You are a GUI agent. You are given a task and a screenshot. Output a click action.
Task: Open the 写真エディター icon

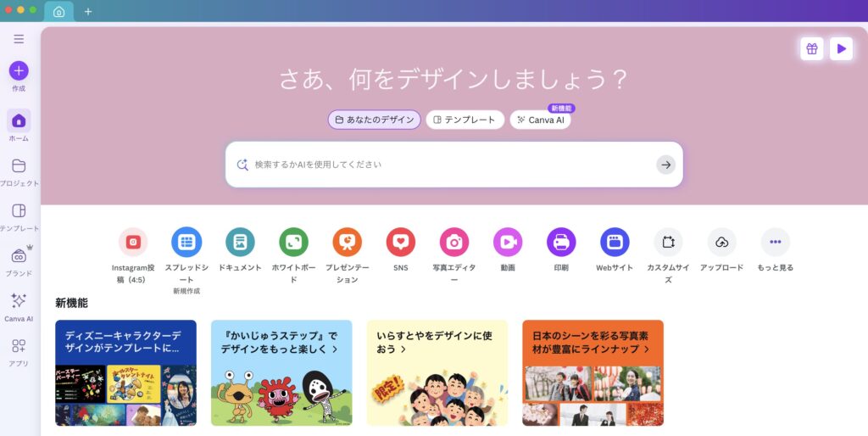pos(454,242)
